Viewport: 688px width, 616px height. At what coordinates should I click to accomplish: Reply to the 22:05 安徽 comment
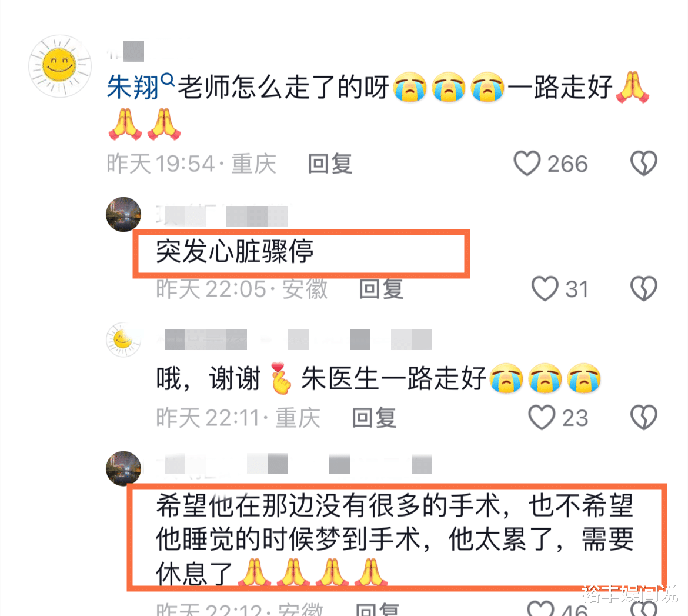(381, 289)
